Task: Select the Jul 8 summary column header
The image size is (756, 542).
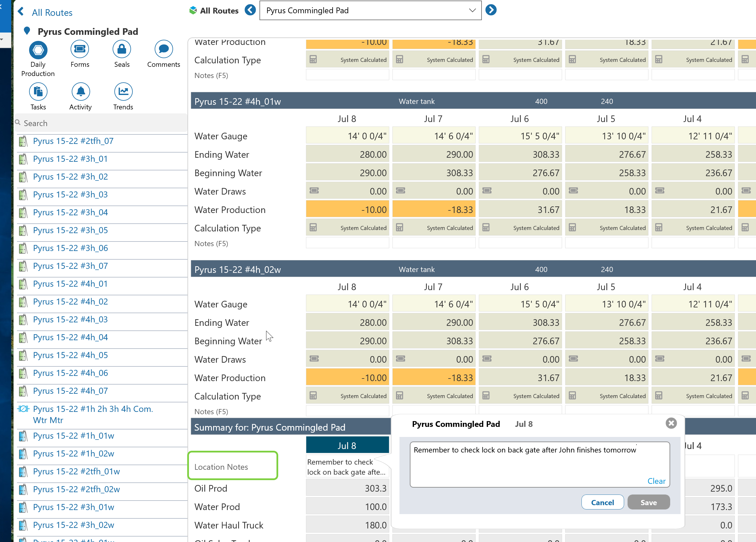Action: point(347,445)
